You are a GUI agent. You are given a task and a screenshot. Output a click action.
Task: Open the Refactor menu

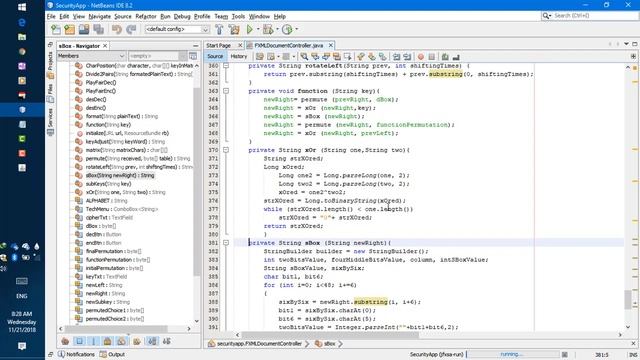146,16
